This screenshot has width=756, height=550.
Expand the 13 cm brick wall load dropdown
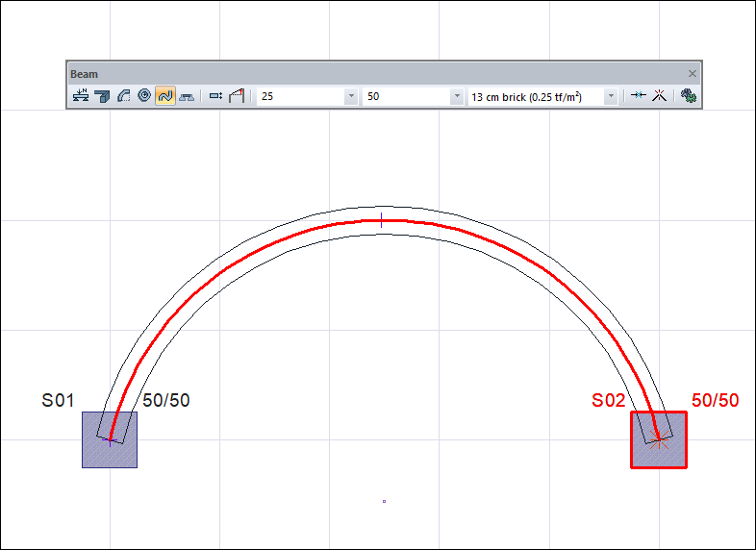coord(610,97)
